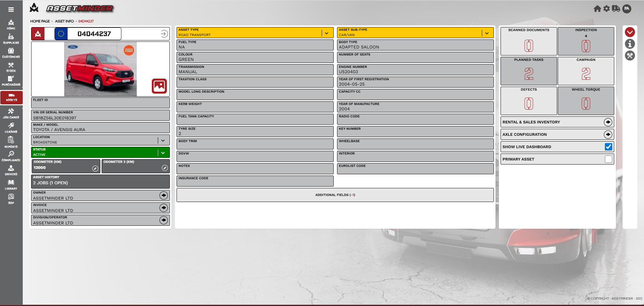Click the Colour input field

click(255, 59)
